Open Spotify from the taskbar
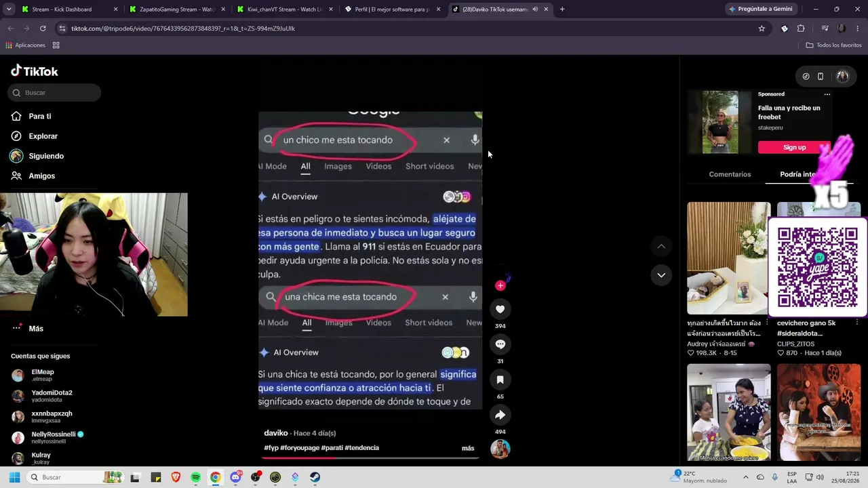868x488 pixels. coord(195,477)
